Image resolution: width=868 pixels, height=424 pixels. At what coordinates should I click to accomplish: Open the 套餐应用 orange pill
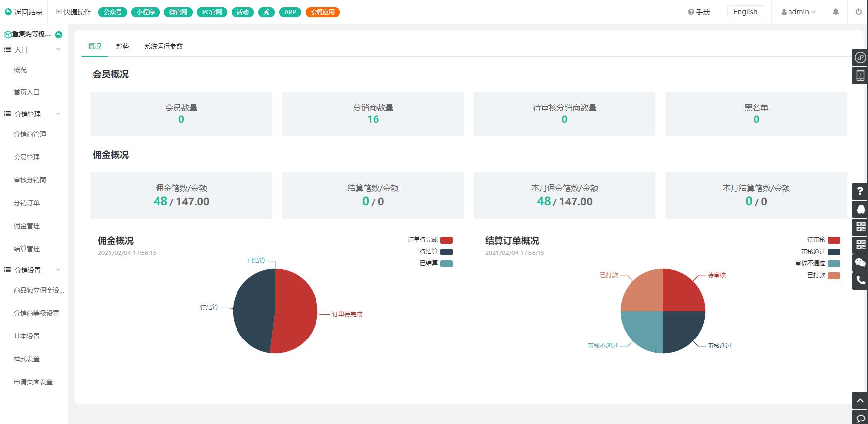[x=323, y=12]
